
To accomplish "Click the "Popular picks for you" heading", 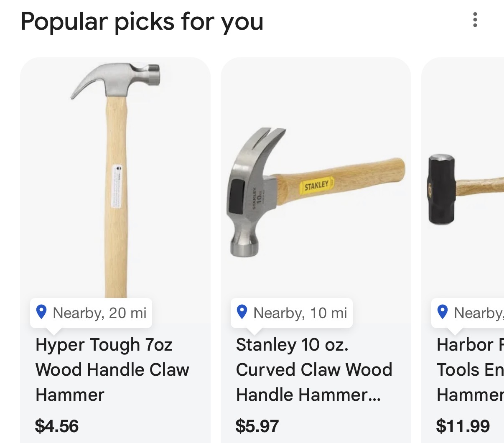I will pos(142,22).
